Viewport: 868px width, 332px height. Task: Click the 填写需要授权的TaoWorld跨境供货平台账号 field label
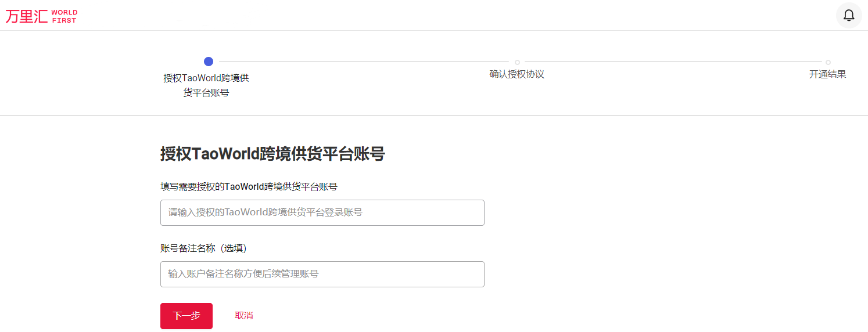pyautogui.click(x=249, y=186)
